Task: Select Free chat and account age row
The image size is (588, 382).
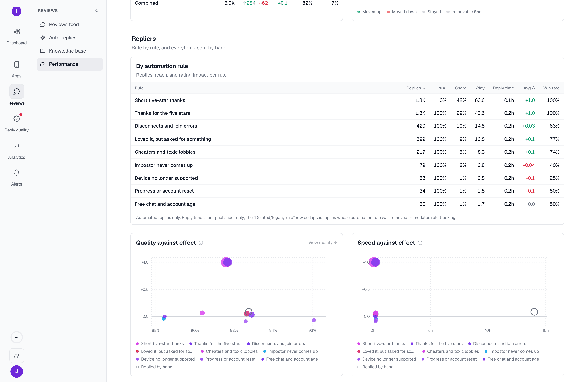Action: (x=347, y=204)
